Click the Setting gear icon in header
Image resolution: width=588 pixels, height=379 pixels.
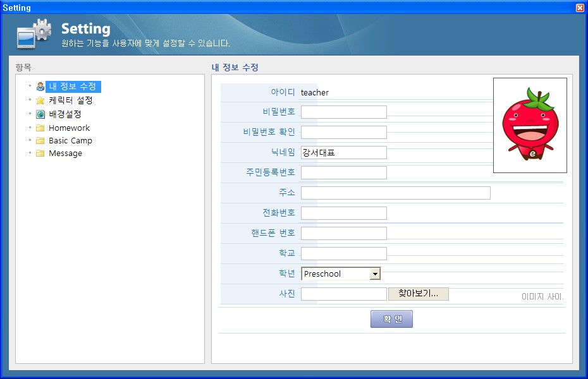point(34,34)
